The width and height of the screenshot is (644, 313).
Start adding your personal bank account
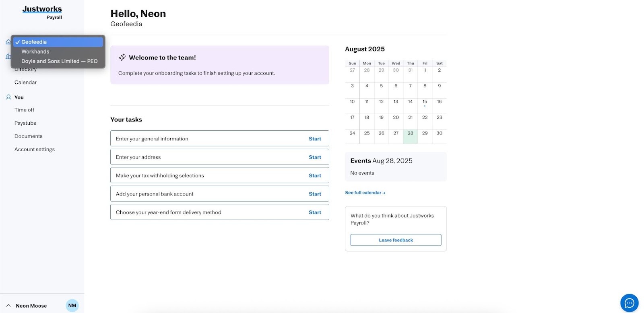pos(315,194)
